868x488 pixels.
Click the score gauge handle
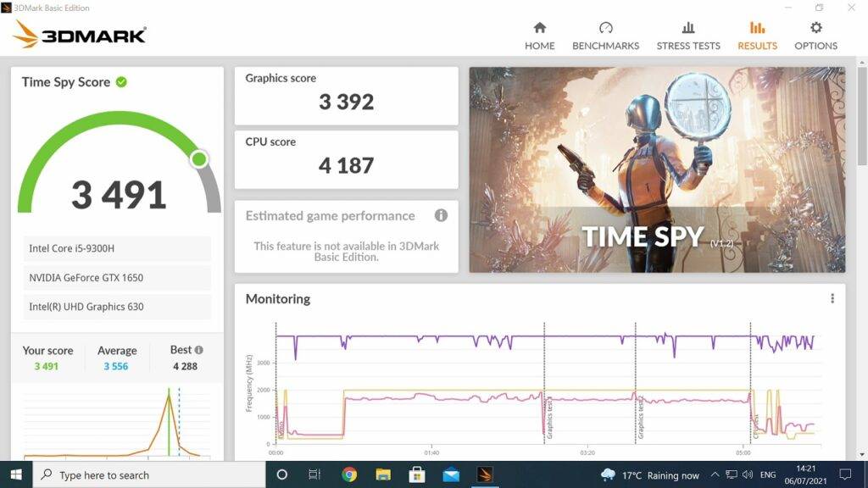tap(198, 159)
